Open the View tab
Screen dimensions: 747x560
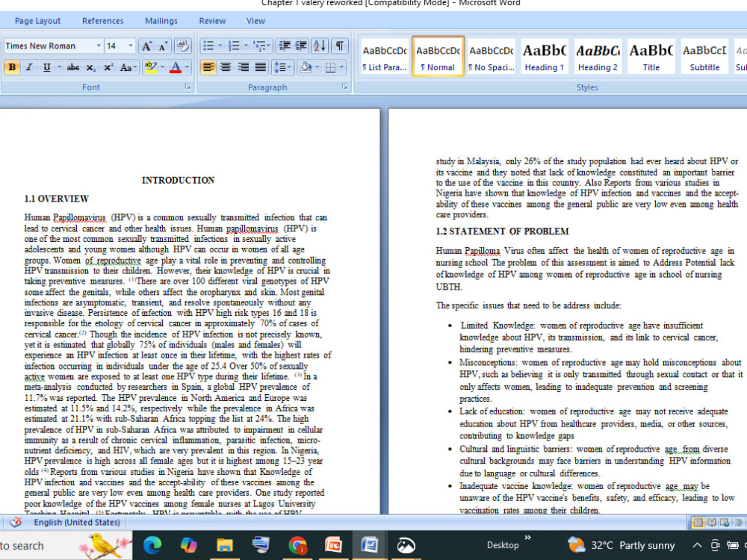pyautogui.click(x=255, y=21)
